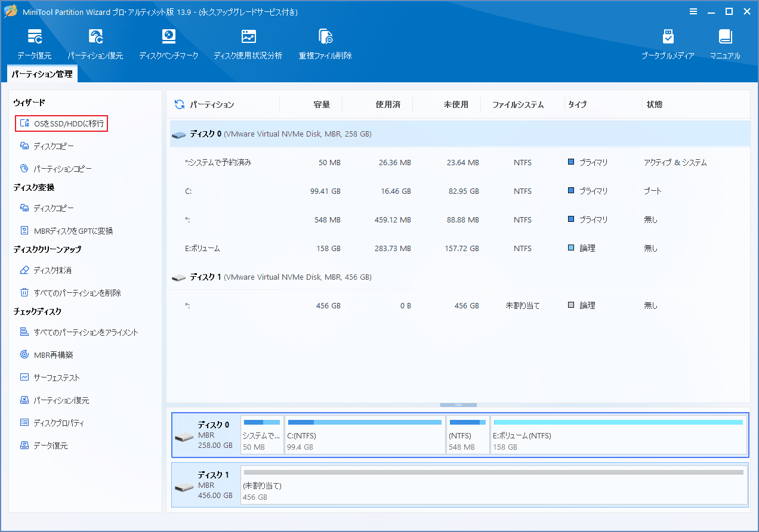Click ディスクコピー under ディスク変換 section
The image size is (759, 532).
pyautogui.click(x=47, y=208)
